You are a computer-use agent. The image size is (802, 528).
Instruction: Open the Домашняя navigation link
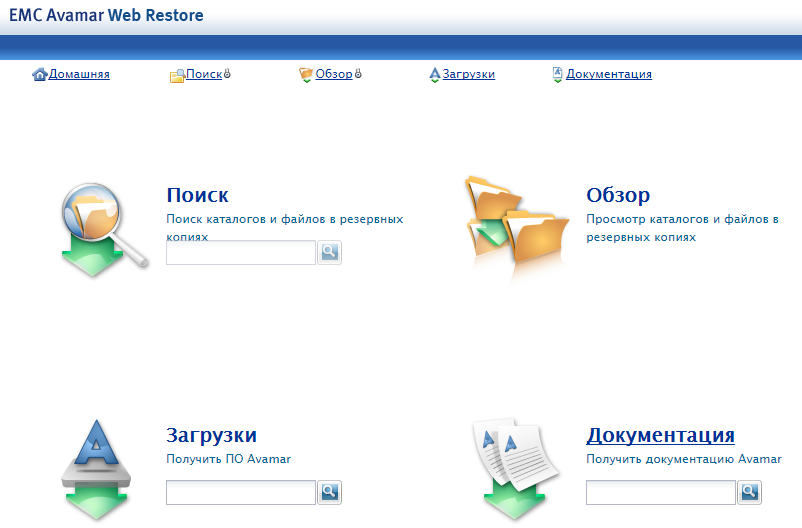pos(79,74)
